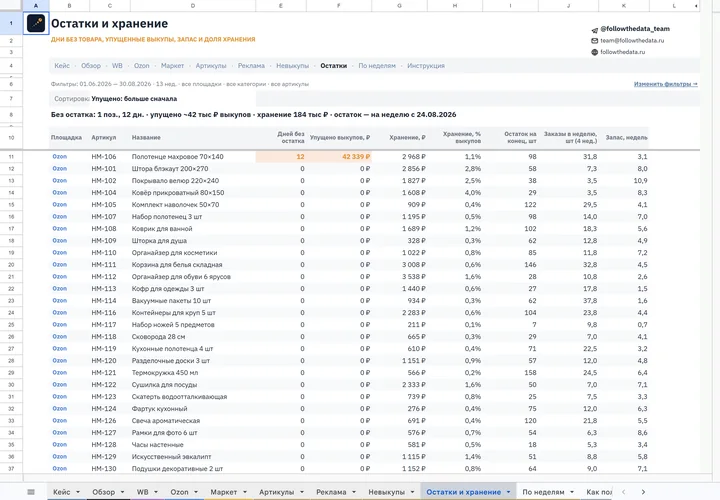Image resolution: width=720 pixels, height=500 pixels.
Task: Go to 'По неделям' in the navigation row
Action: click(x=377, y=66)
